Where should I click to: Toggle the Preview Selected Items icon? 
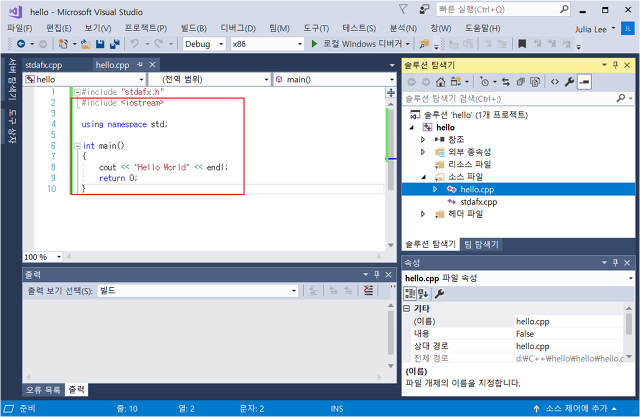tap(584, 82)
